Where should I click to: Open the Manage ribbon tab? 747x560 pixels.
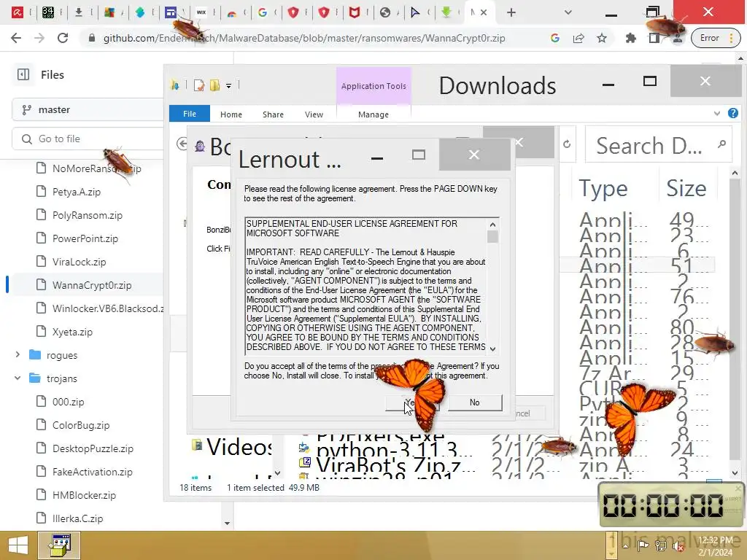[373, 114]
